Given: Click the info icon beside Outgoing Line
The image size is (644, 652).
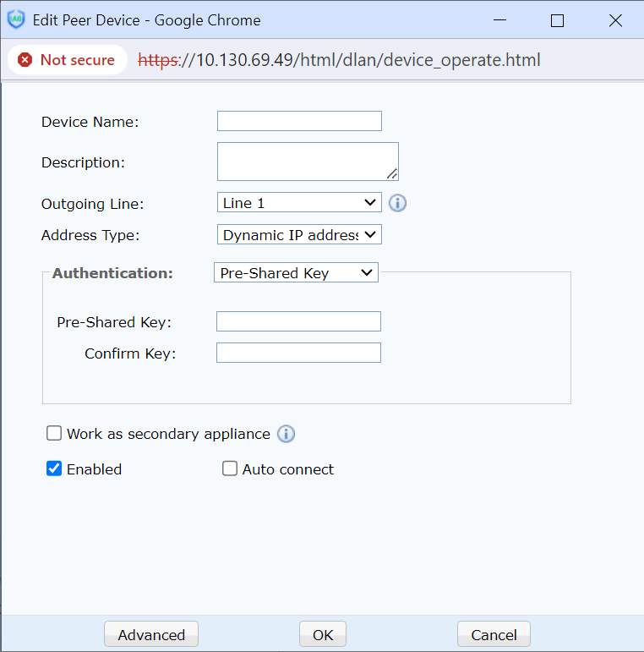Looking at the screenshot, I should pos(398,203).
